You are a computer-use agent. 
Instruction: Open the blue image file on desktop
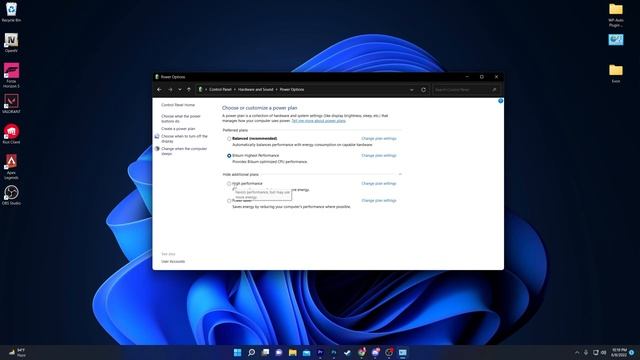point(616,40)
